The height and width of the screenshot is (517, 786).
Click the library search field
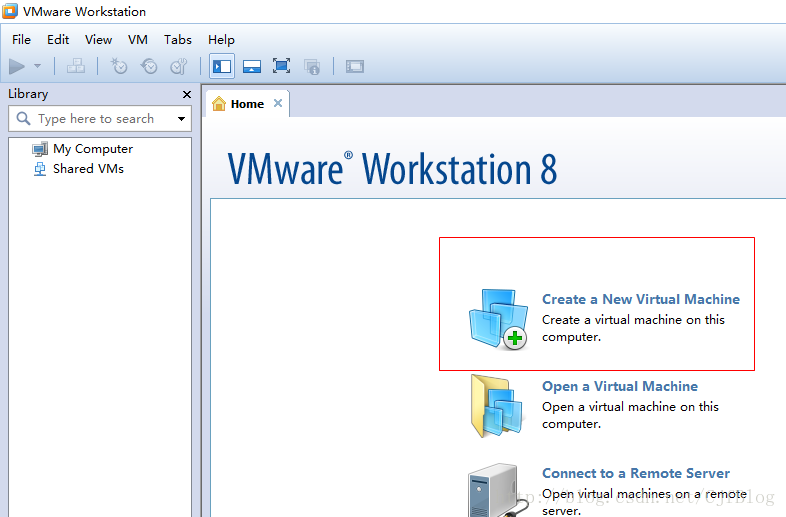pyautogui.click(x=100, y=119)
